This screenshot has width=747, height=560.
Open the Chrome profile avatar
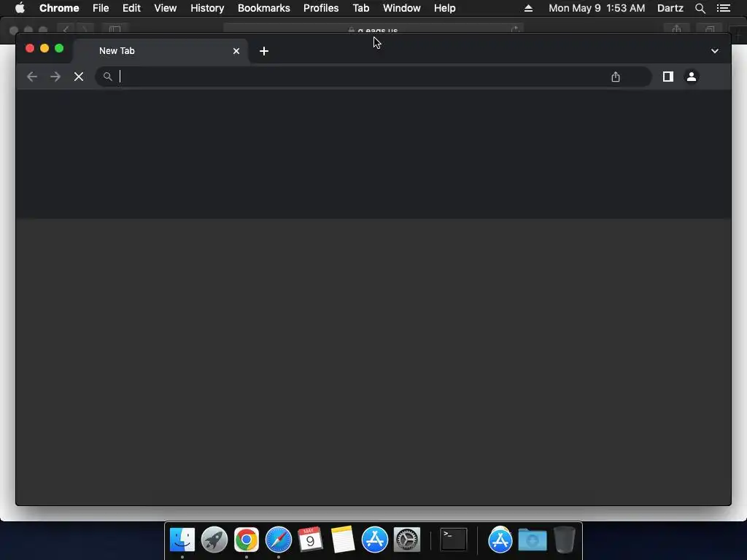pos(692,77)
